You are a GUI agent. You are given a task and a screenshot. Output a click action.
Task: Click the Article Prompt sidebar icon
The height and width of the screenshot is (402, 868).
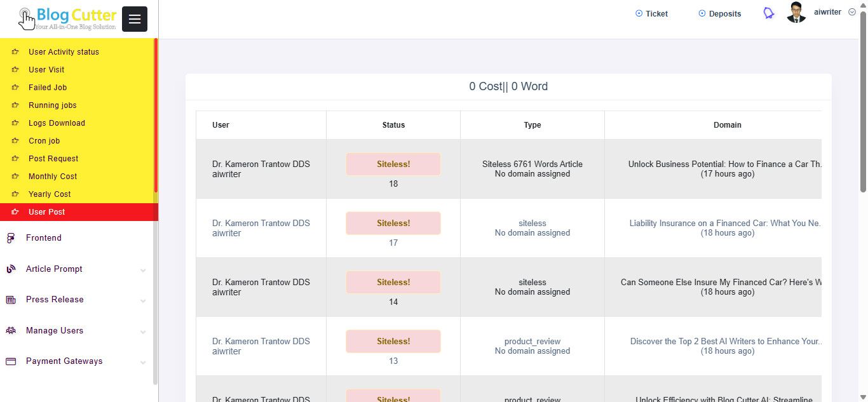pyautogui.click(x=11, y=269)
